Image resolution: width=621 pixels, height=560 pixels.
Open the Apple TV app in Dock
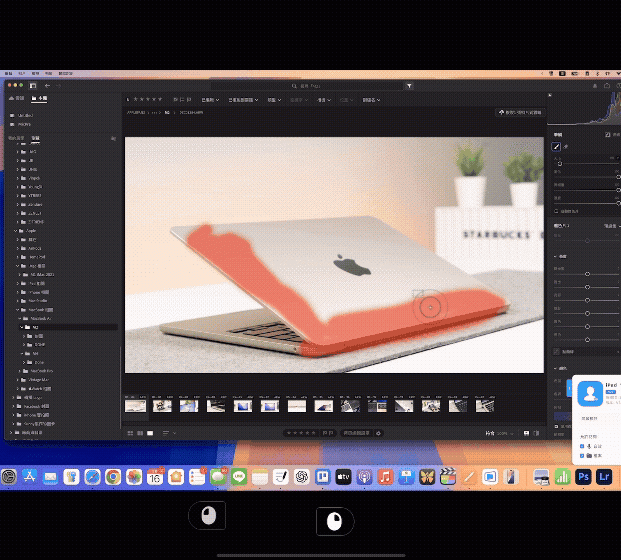[343, 478]
